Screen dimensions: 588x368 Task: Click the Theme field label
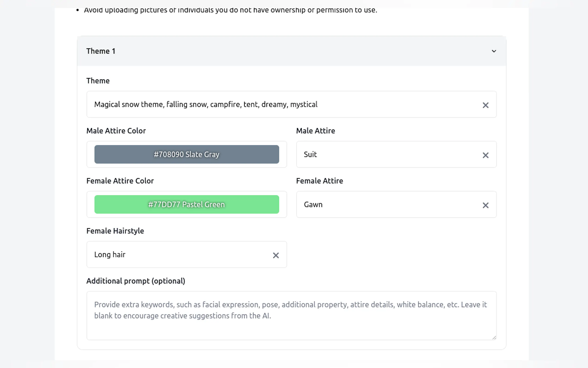click(98, 81)
